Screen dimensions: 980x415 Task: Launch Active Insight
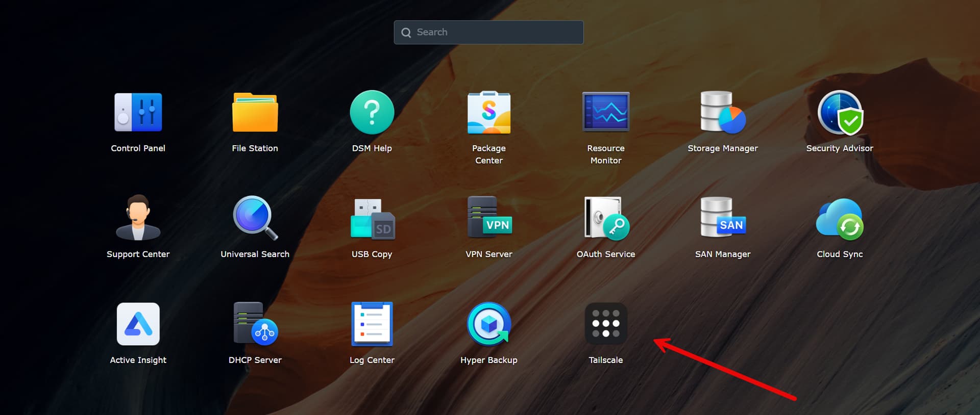pos(138,324)
